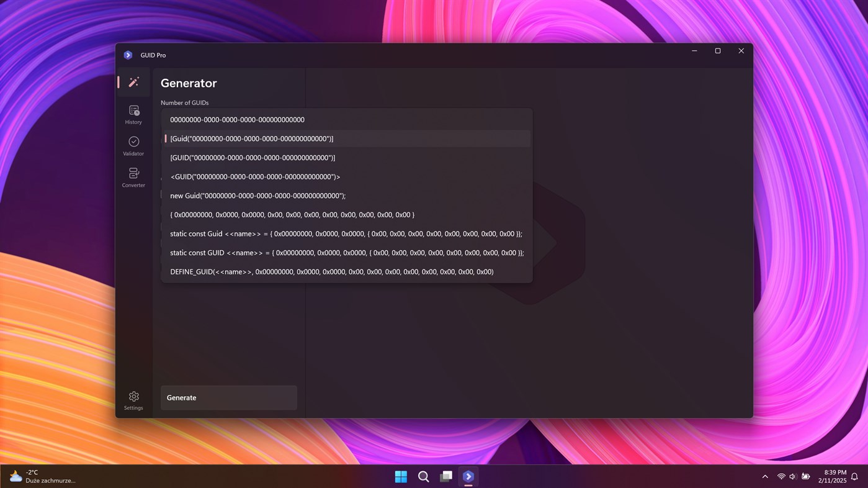
Task: Choose the <GUID(...)> attribute format
Action: pyautogui.click(x=255, y=176)
